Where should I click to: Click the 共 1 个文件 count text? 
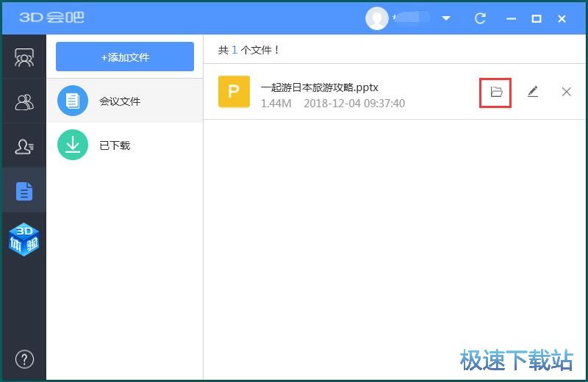[x=248, y=50]
